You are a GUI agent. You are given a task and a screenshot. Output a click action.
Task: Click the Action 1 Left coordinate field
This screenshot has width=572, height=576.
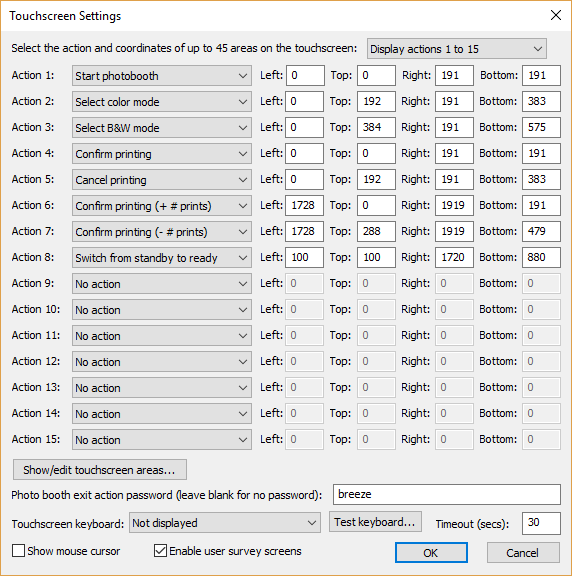pyautogui.click(x=305, y=75)
